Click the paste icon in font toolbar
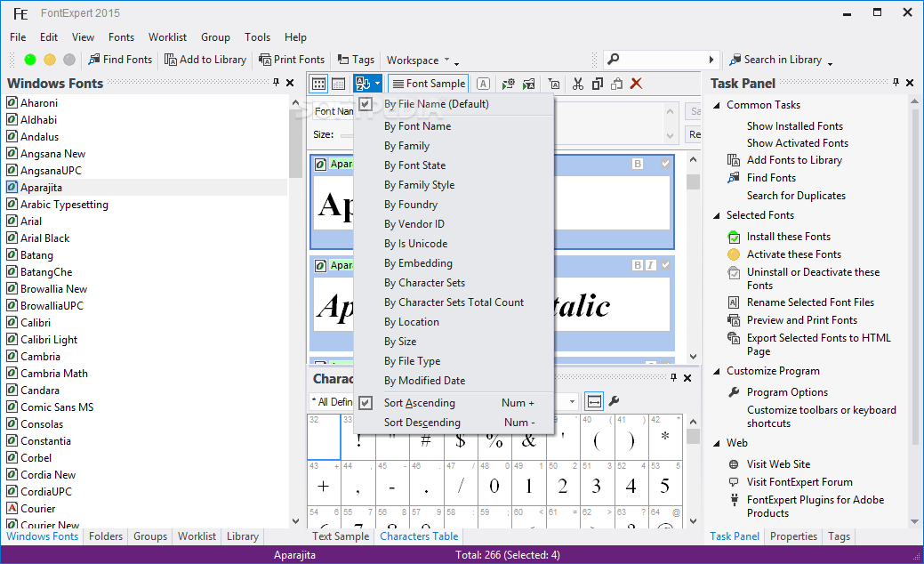Image resolution: width=924 pixels, height=564 pixels. point(616,84)
